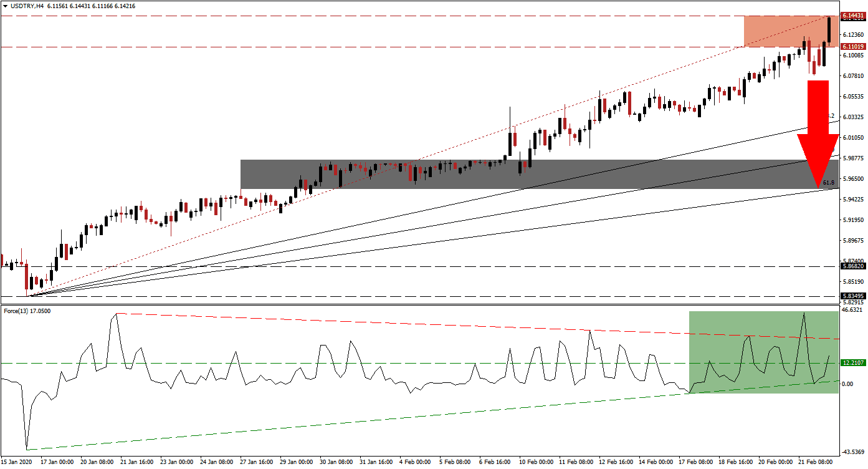The image size is (868, 469).
Task: Click the 5.83495 price level label
Action: (852, 296)
